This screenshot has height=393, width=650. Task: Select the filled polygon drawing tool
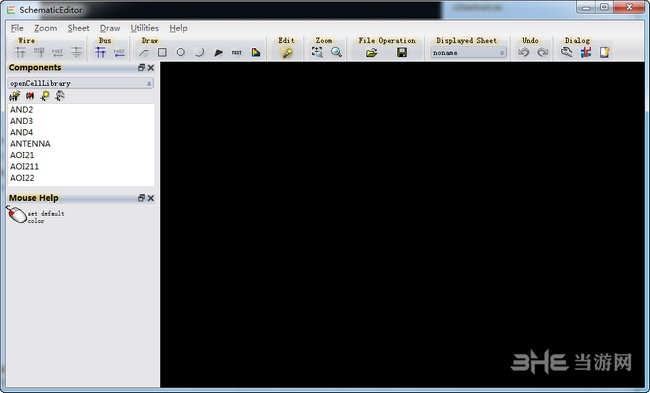pos(218,52)
